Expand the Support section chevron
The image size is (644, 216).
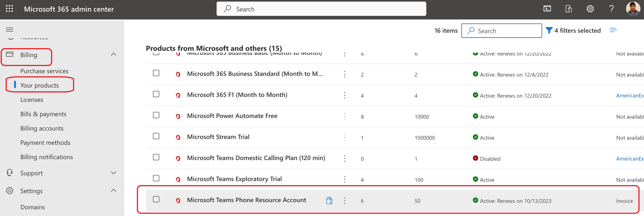pyautogui.click(x=113, y=173)
